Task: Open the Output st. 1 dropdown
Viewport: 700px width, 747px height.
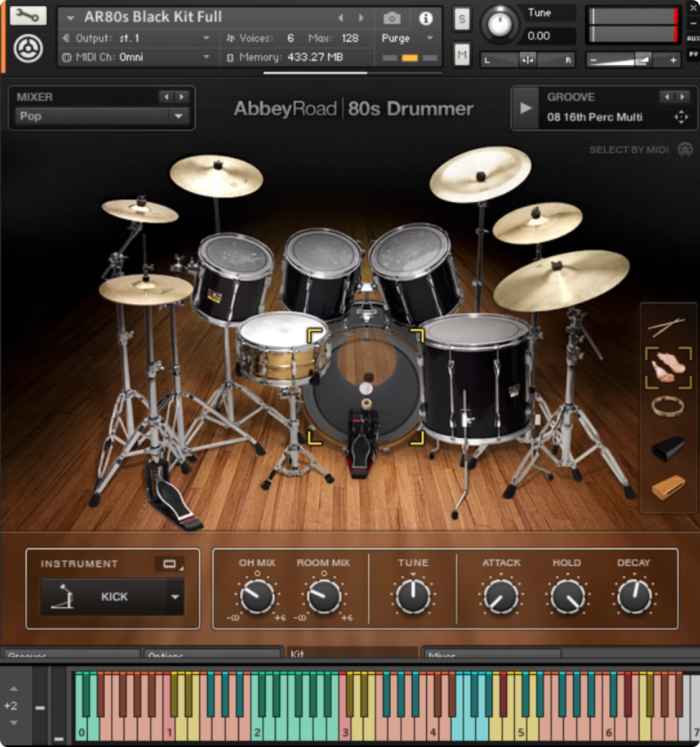Action: pos(206,38)
